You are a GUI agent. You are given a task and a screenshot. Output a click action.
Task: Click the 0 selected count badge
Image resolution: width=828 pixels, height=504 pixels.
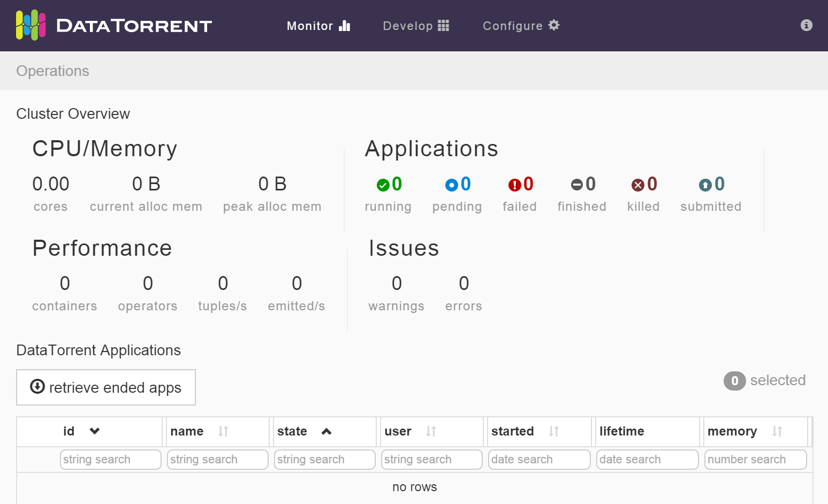[x=735, y=381]
